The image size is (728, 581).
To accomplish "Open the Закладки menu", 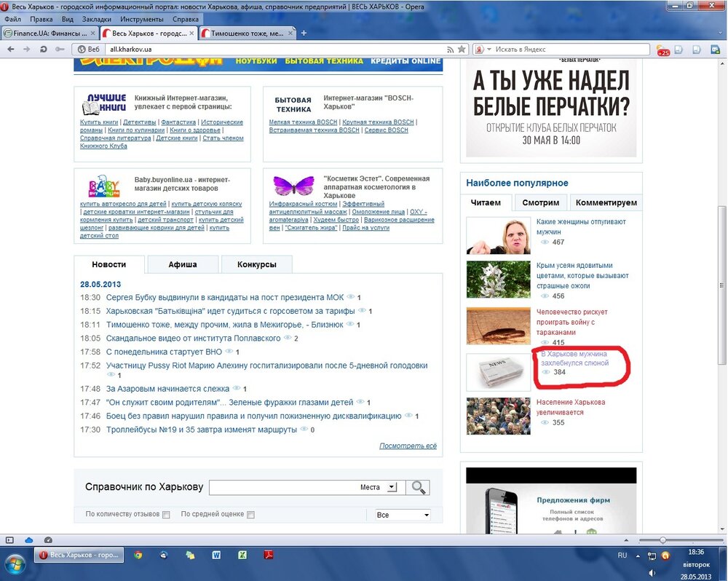I will pos(97,19).
